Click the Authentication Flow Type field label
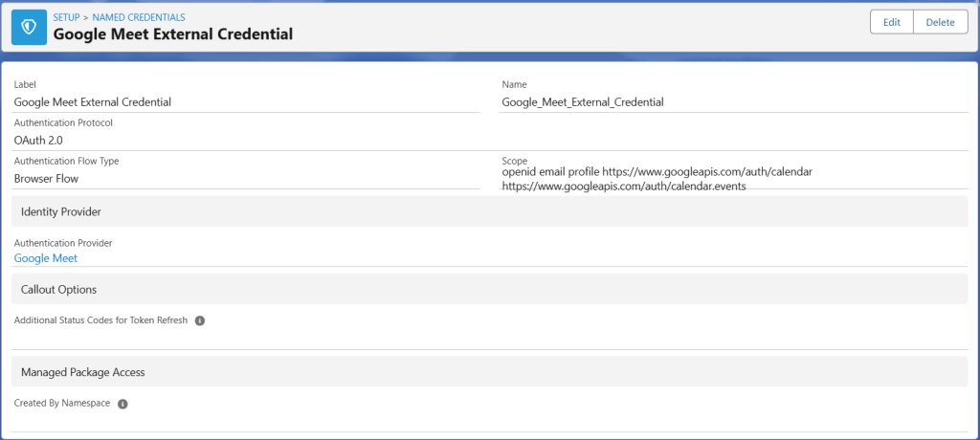 click(66, 161)
